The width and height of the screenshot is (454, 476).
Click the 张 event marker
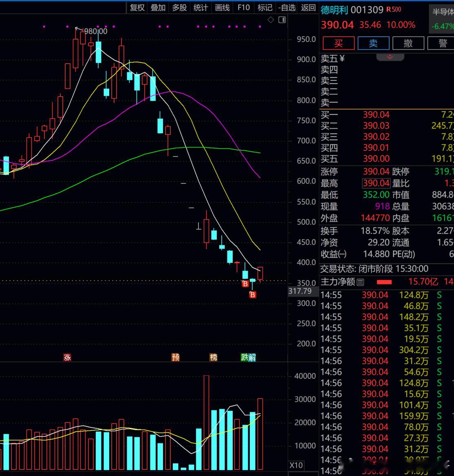[67, 357]
